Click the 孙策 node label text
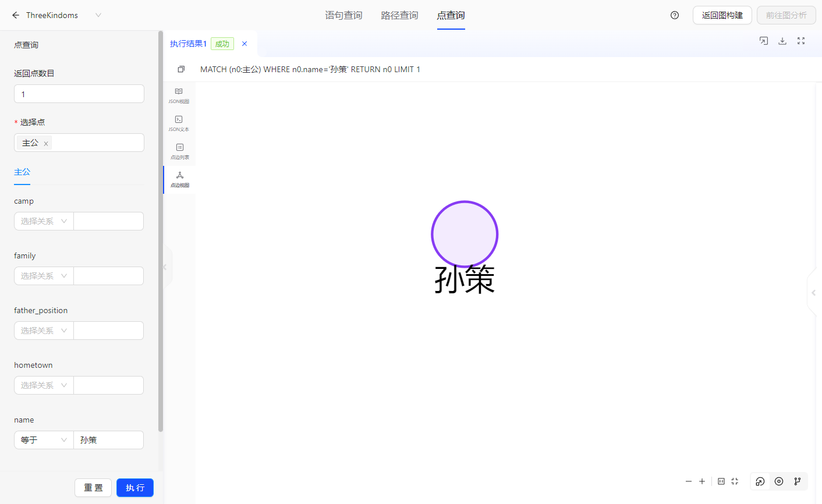Screen dimensions: 822x504 pyautogui.click(x=465, y=280)
